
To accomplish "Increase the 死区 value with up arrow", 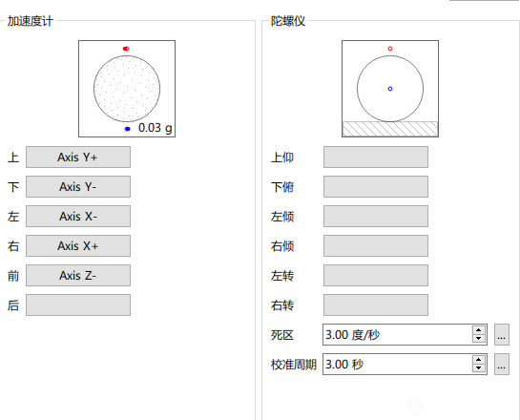I will [479, 330].
